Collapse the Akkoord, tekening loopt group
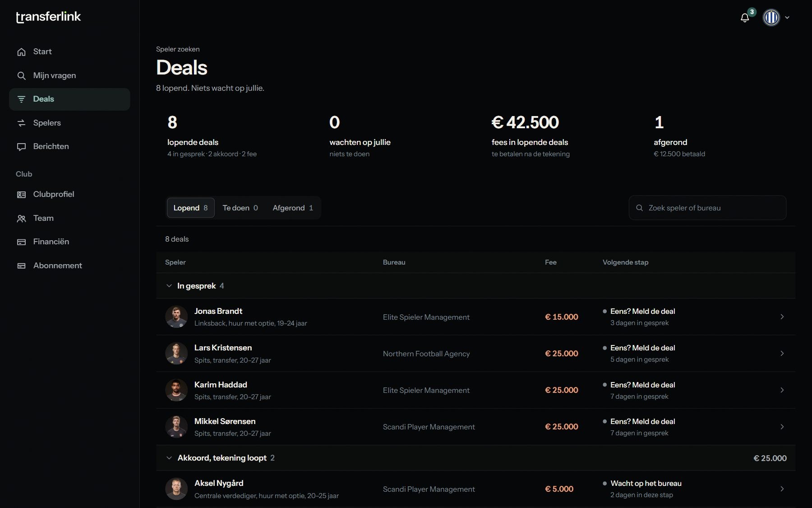Image resolution: width=812 pixels, height=508 pixels. (169, 458)
